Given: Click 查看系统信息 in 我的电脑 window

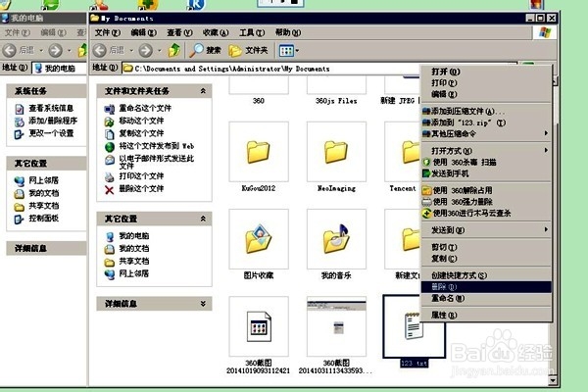Looking at the screenshot, I should (x=51, y=108).
